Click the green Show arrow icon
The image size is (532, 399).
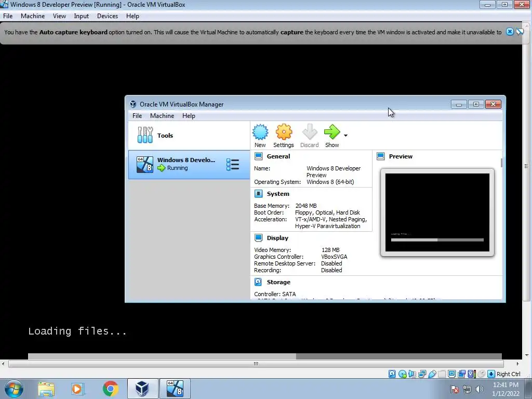(332, 132)
